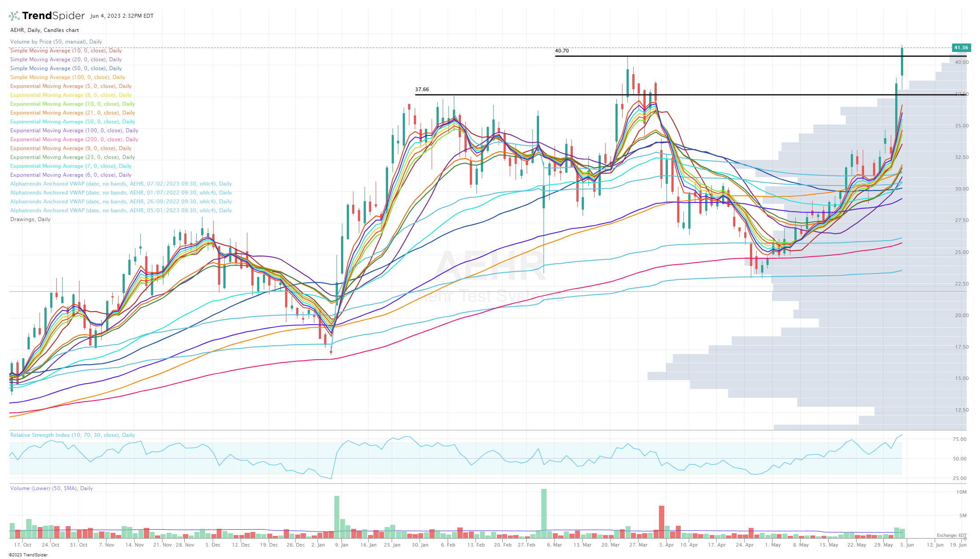Viewport: 980px width, 559px height.
Task: Toggle the Volume by Price (50, manual) indicator
Action: [56, 41]
